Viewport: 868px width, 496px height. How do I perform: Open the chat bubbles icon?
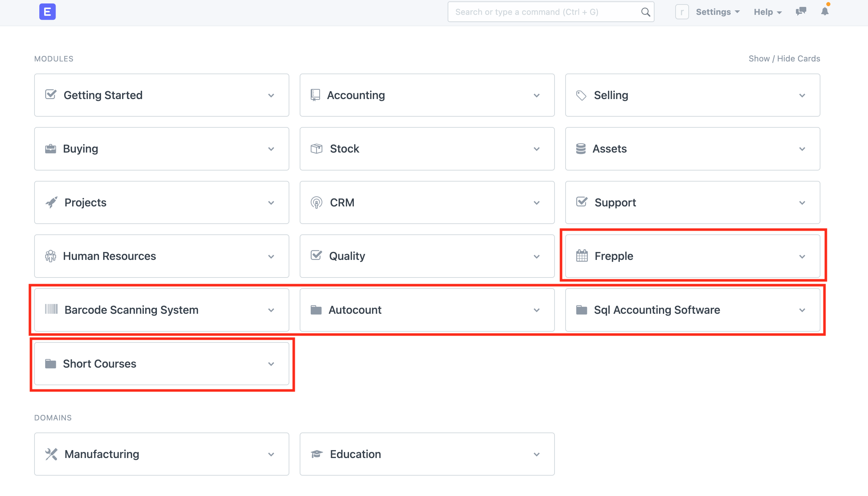coord(801,11)
